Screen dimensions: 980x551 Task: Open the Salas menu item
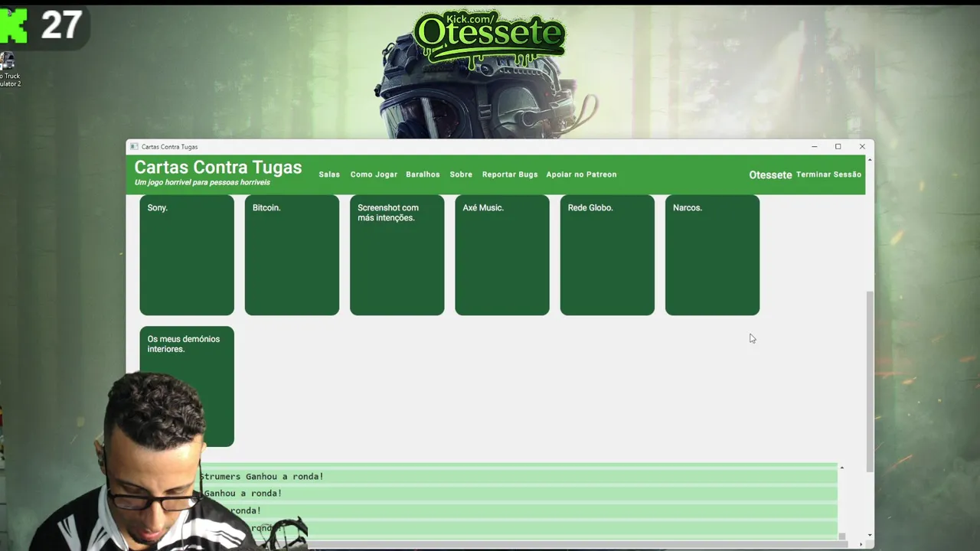329,174
